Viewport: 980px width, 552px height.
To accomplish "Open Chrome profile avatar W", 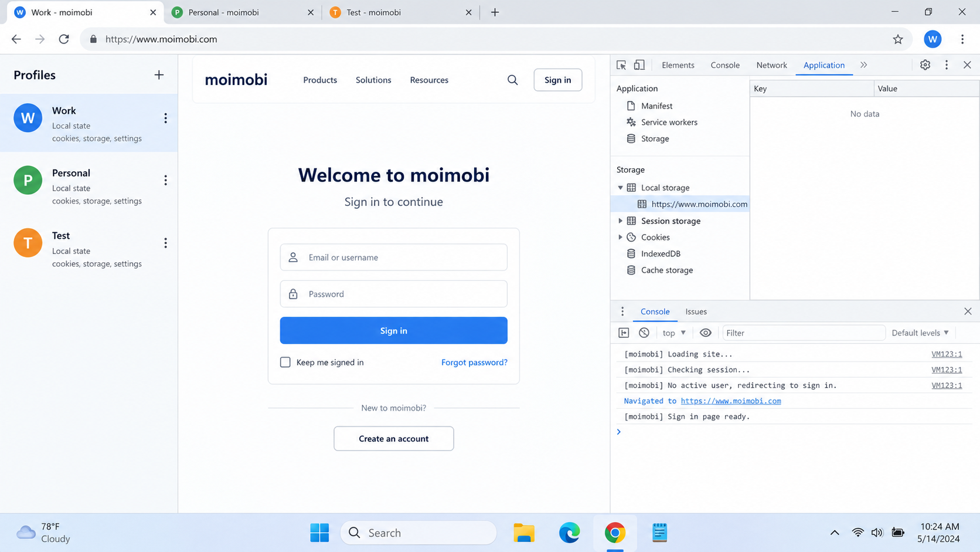I will [933, 39].
